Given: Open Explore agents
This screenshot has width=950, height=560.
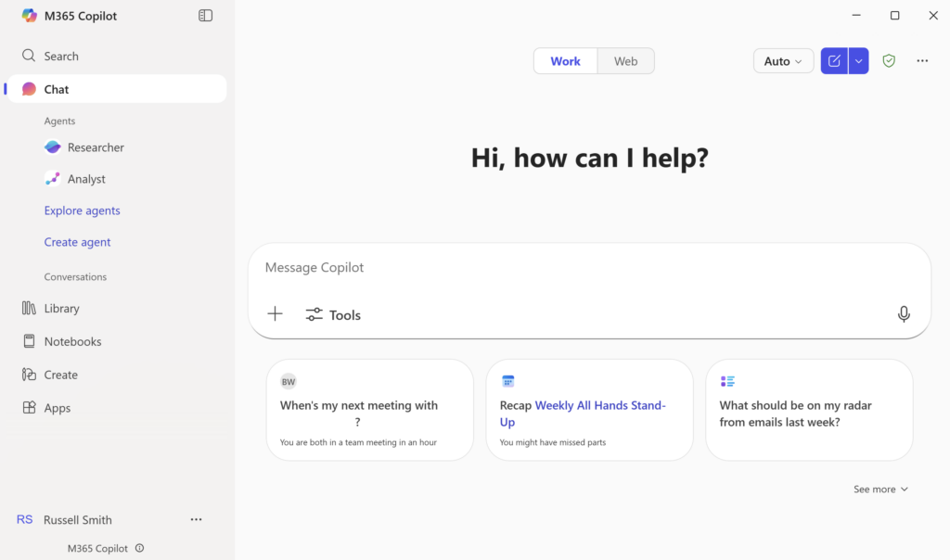Looking at the screenshot, I should coord(82,210).
